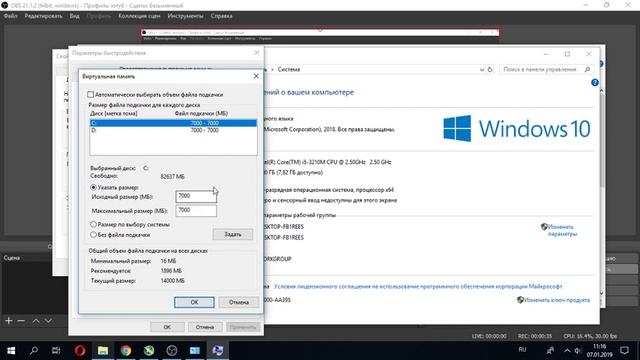Viewport: 640px width, 360px height.
Task: Choose the custom size radio button
Action: coord(93,187)
